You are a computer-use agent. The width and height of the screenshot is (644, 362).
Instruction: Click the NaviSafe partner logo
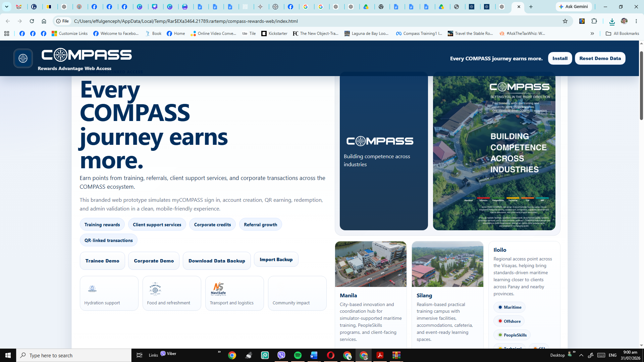pos(218,289)
